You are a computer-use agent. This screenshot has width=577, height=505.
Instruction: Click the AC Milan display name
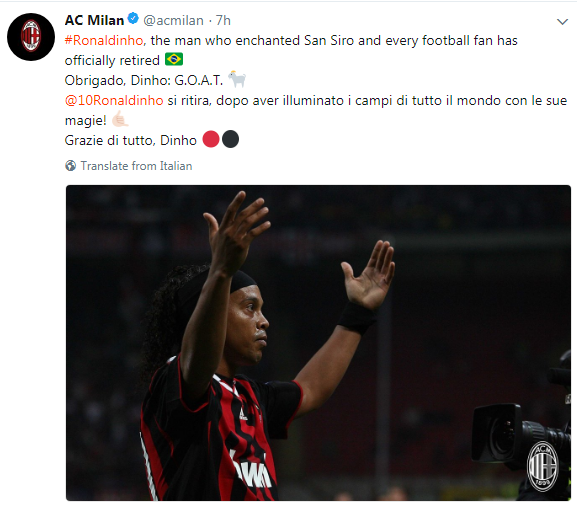[94, 20]
